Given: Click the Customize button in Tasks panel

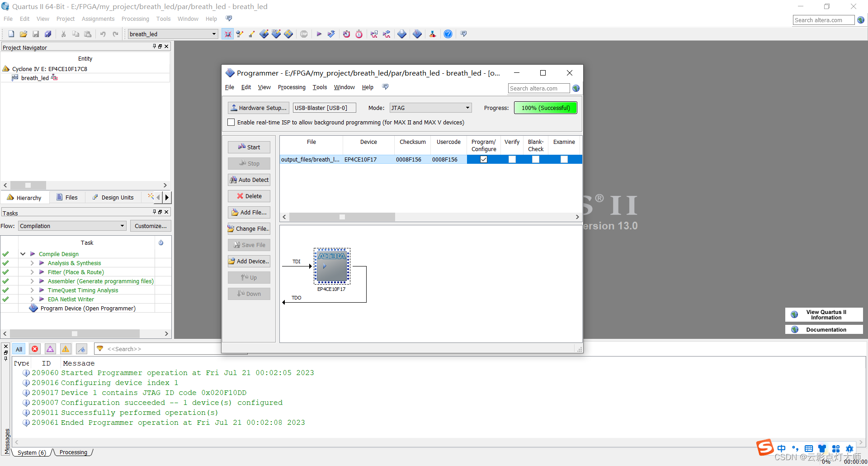Looking at the screenshot, I should 151,226.
